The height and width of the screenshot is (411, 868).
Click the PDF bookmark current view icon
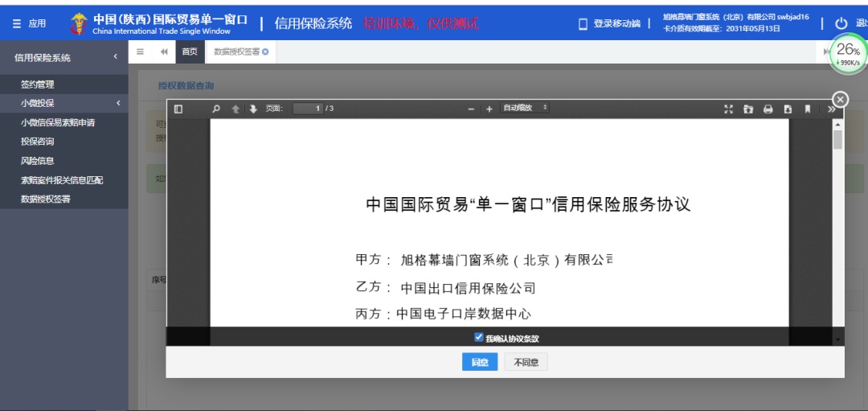coord(807,109)
